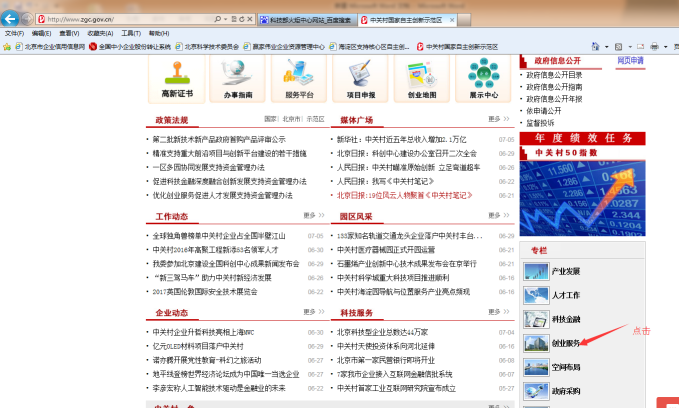Screen dimensions: 679x408
Task: Click the 高新证书 stamp icon
Action: click(x=177, y=73)
